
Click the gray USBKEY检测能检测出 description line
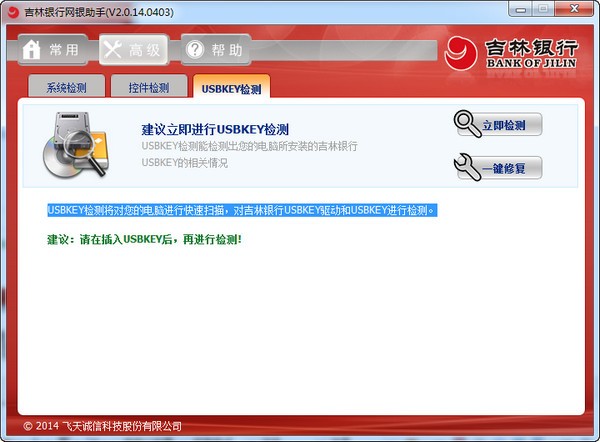[249, 146]
